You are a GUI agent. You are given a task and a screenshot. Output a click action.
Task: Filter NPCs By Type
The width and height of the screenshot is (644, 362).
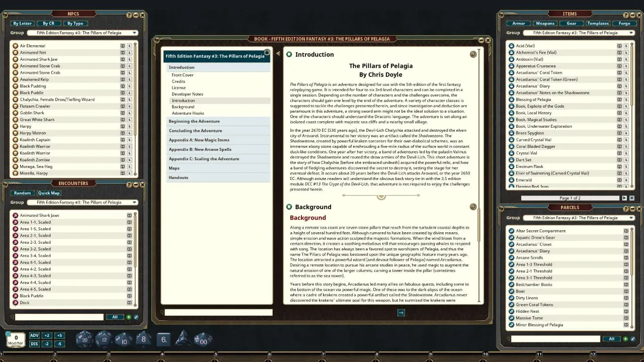(x=75, y=23)
